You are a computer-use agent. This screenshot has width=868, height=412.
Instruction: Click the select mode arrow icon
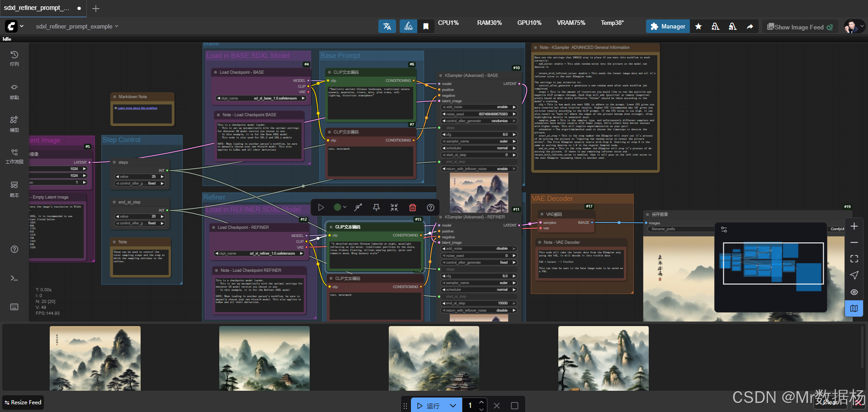click(854, 275)
